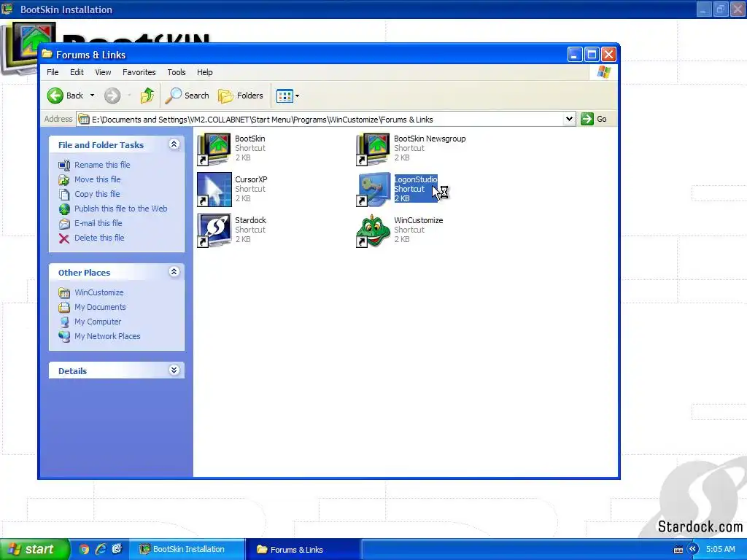Viewport: 747px width, 560px height.
Task: Open the Tools menu
Action: pos(177,72)
